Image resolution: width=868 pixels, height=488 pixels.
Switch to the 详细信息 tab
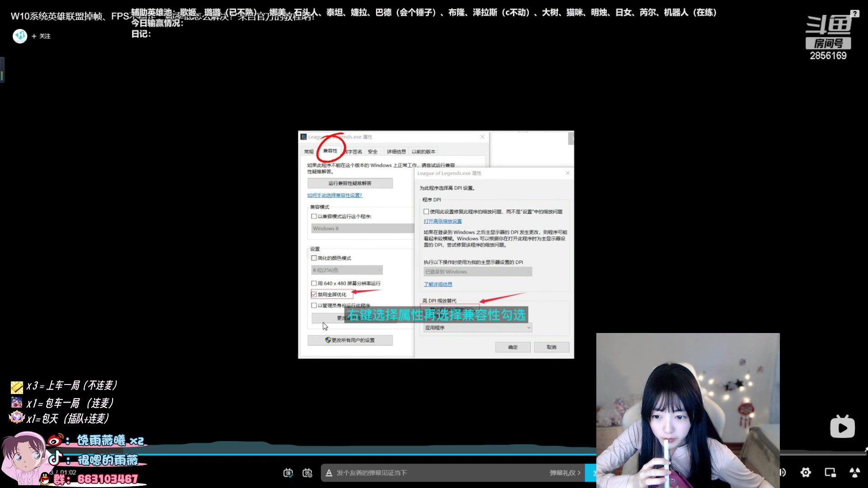click(396, 152)
